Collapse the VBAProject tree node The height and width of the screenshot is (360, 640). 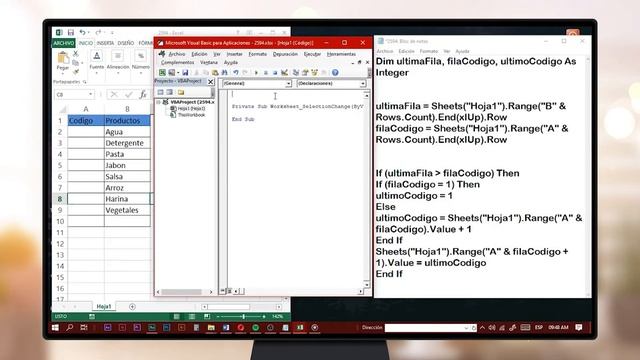[158, 102]
